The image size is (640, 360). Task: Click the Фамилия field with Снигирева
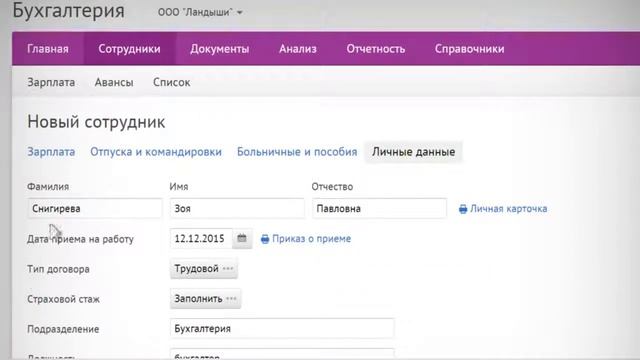click(x=95, y=209)
